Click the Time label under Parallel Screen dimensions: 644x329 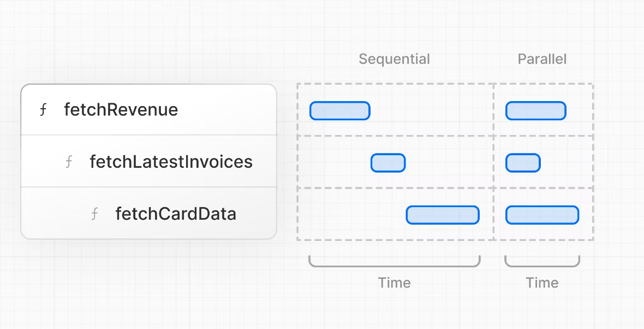542,283
